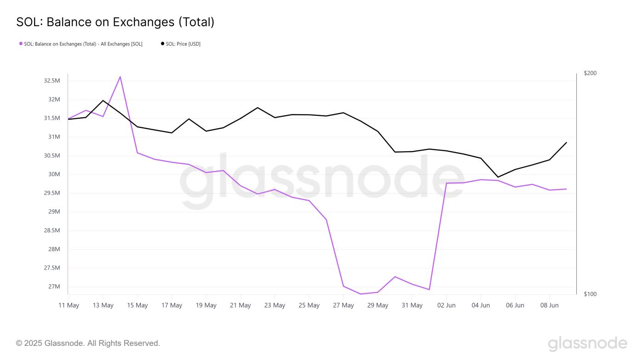Toggle SOL: Balance on Exchanges legend label
This screenshot has width=644, height=362.
click(83, 44)
